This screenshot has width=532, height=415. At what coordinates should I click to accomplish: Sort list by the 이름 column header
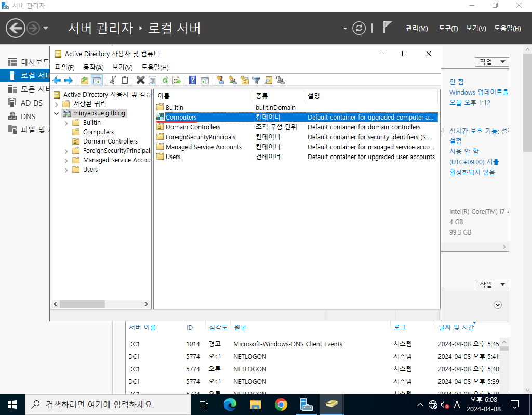(x=203, y=96)
